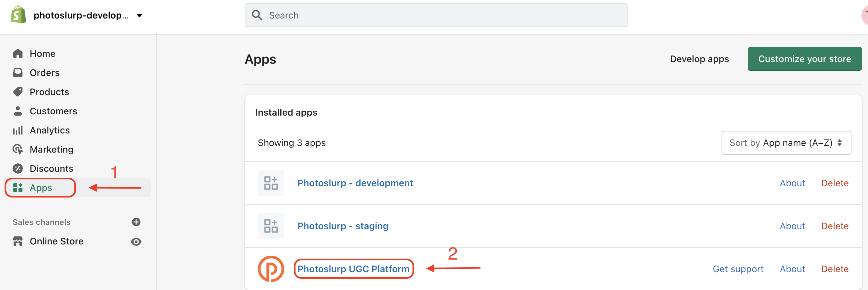This screenshot has height=290, width=868.
Task: Open Customers section
Action: 53,111
